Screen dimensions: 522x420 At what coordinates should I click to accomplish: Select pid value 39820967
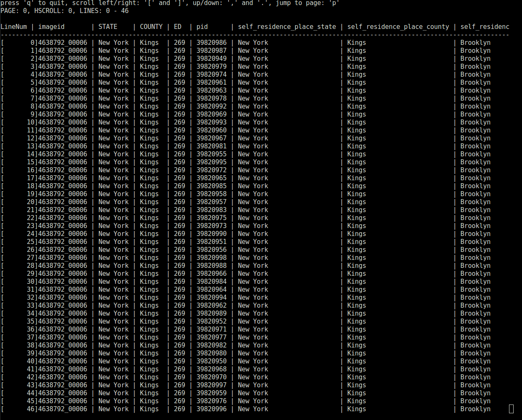tap(212, 138)
